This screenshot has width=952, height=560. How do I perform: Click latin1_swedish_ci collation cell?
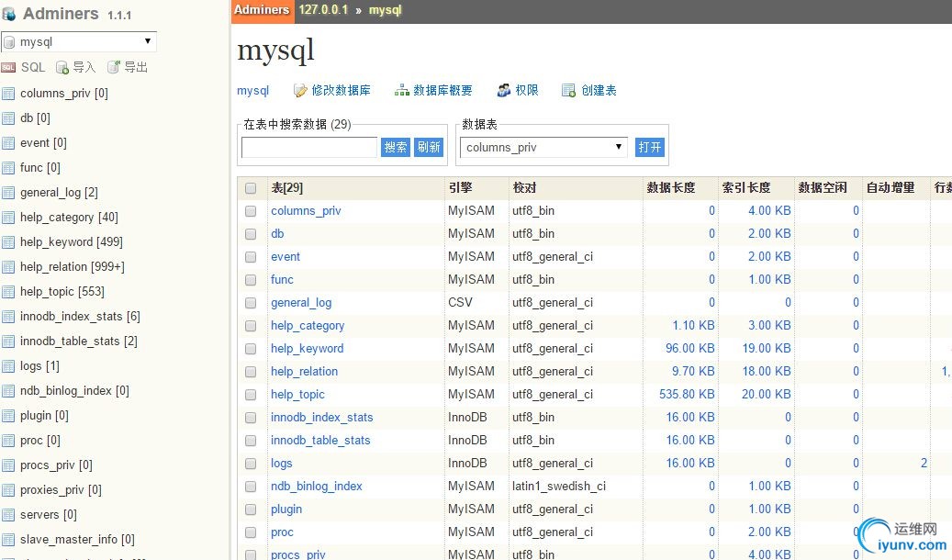point(558,487)
